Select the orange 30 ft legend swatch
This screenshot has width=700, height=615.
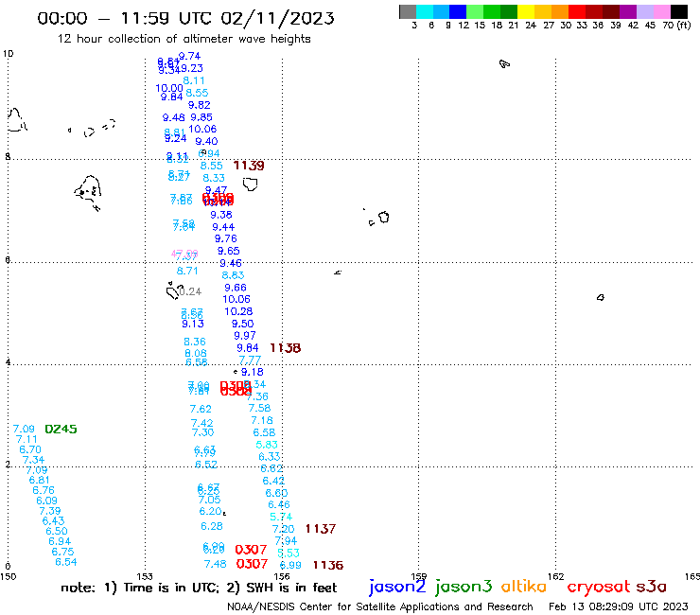click(559, 11)
